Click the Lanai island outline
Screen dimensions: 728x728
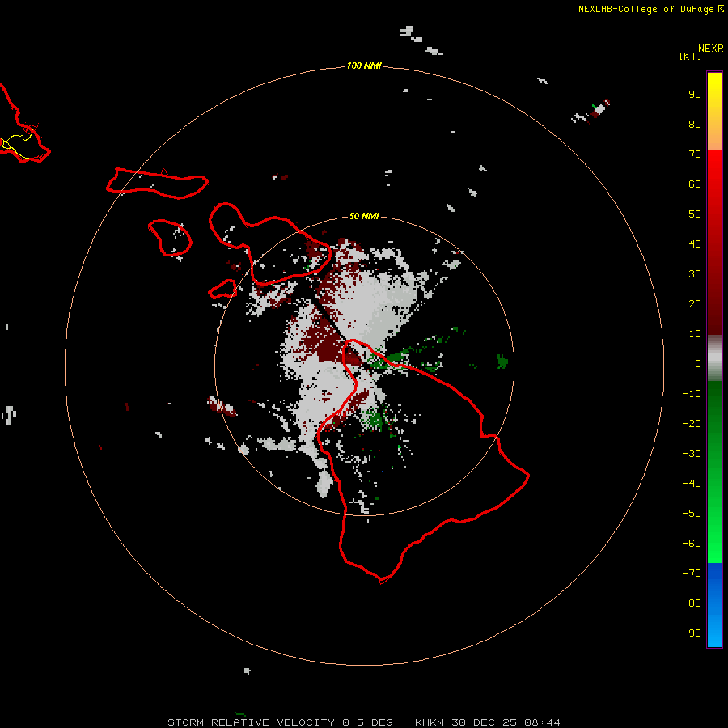coord(170,238)
